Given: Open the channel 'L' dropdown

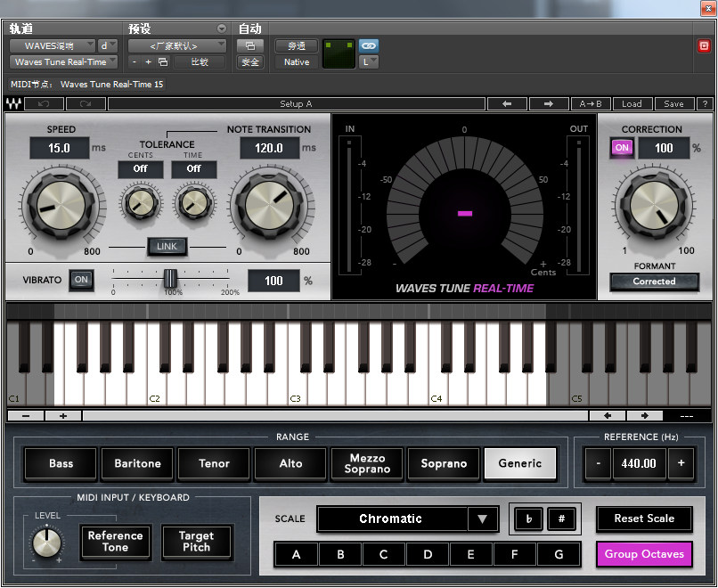Looking at the screenshot, I should (x=369, y=61).
